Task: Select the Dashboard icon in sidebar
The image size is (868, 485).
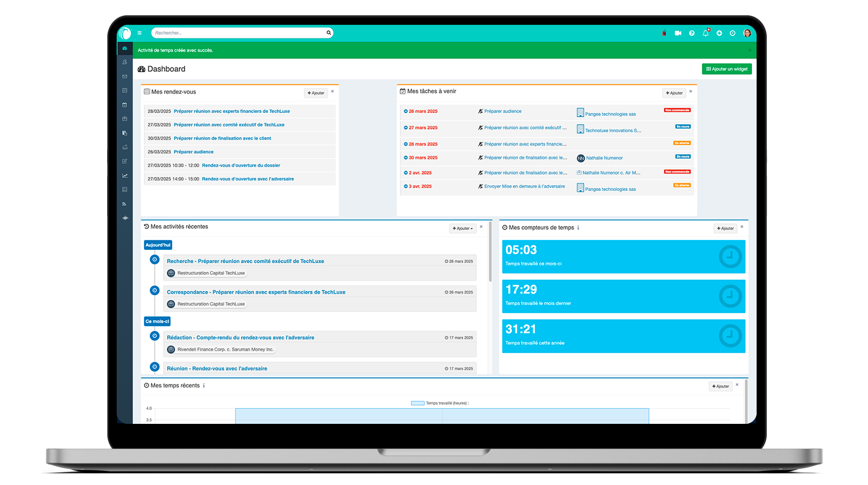Action: 125,48
